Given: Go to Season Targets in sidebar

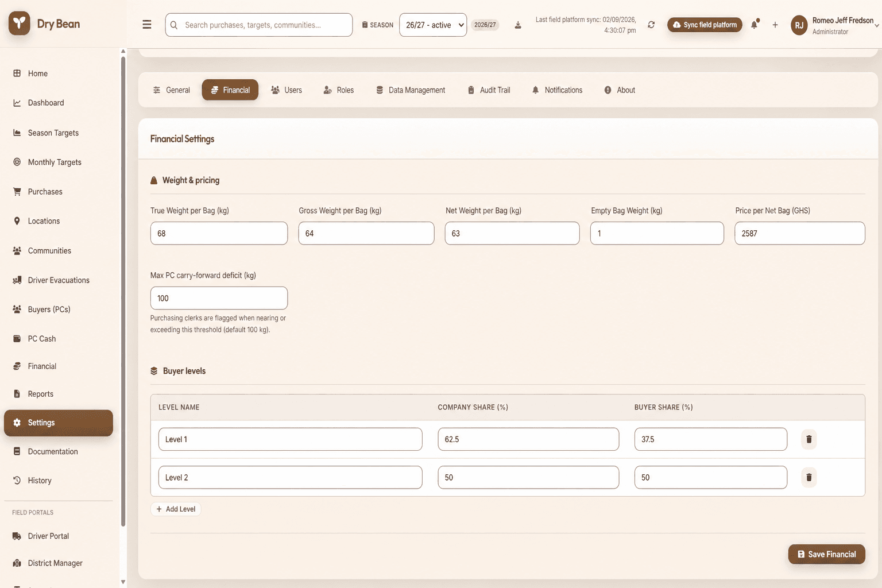Looking at the screenshot, I should 59,133.
